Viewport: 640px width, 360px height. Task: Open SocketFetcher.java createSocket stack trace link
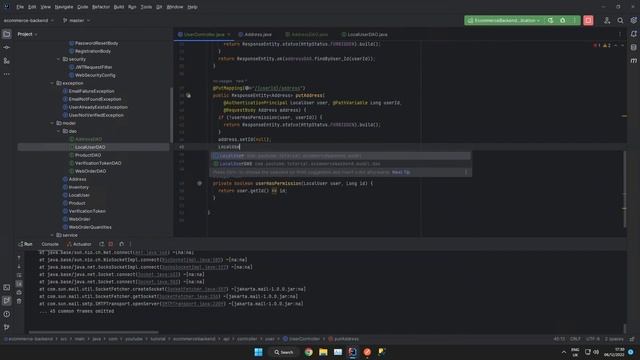tap(197, 289)
